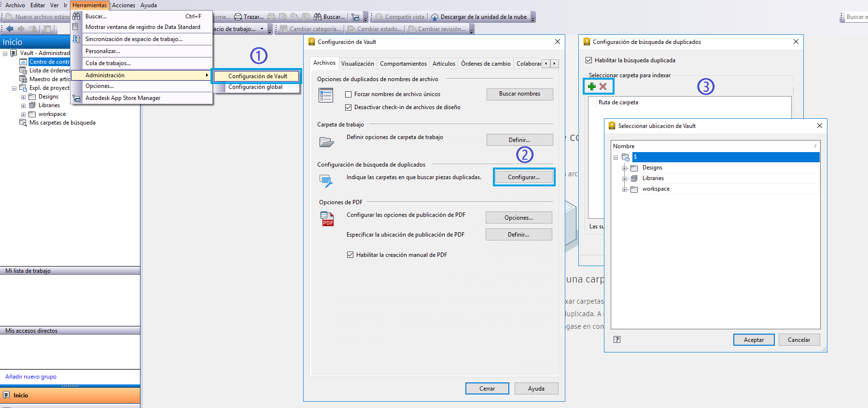The height and width of the screenshot is (408, 868).
Task: Click the help question mark icon in location dialog
Action: pyautogui.click(x=617, y=339)
